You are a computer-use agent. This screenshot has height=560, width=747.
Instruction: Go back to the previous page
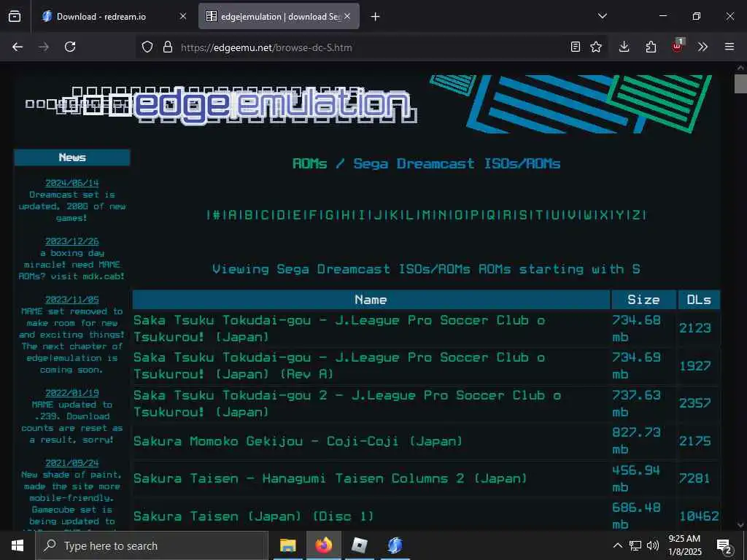(x=18, y=47)
